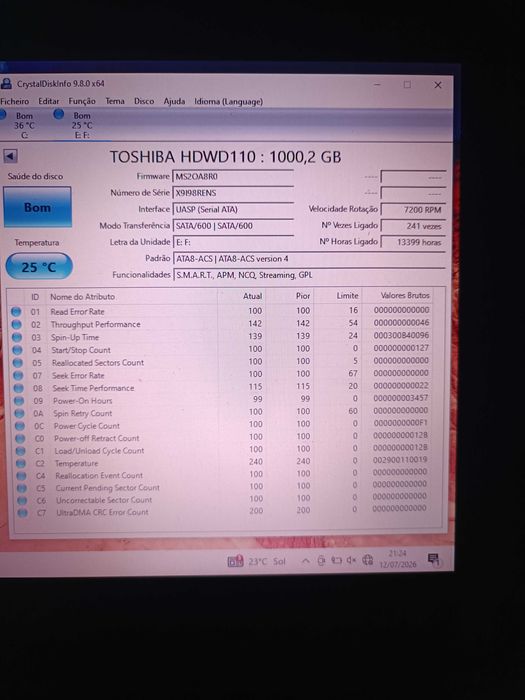Screen dimensions: 525x700
Task: Click the status dot for Seek Time Performance
Action: (x=19, y=388)
